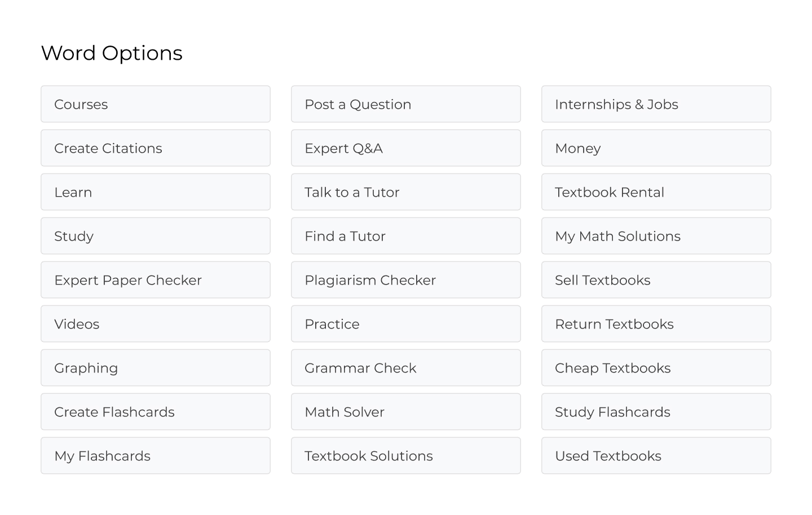
Task: Select the Videos option
Action: click(155, 324)
